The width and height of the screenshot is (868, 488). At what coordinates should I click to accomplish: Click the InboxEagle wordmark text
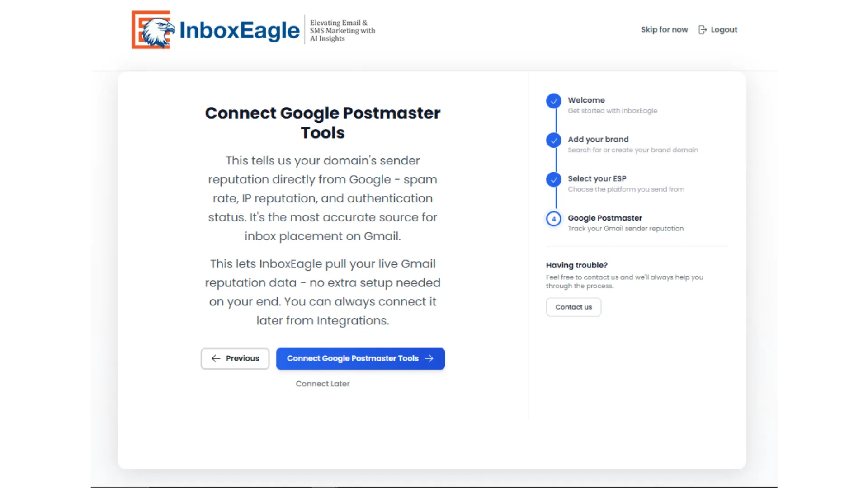[239, 30]
